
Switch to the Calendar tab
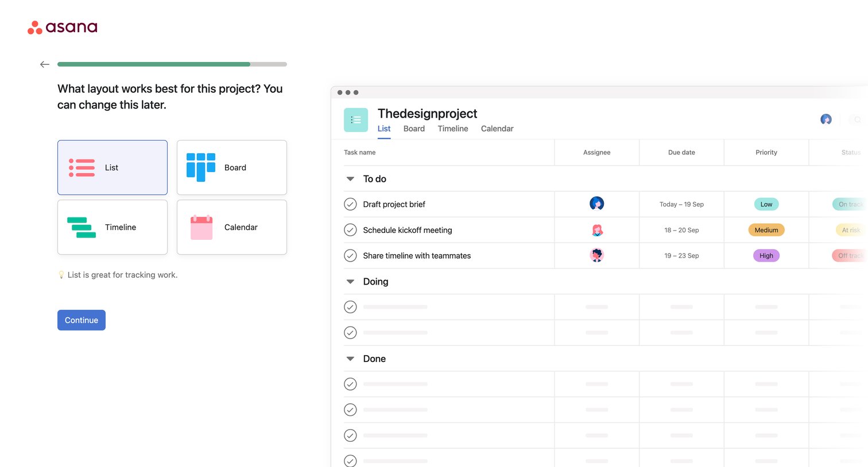coord(497,129)
